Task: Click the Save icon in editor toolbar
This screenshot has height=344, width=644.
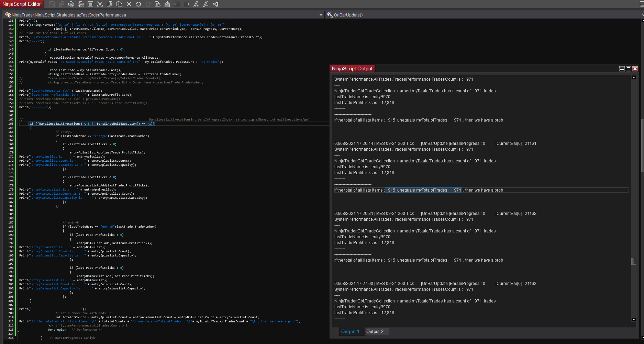Action: tap(52, 4)
